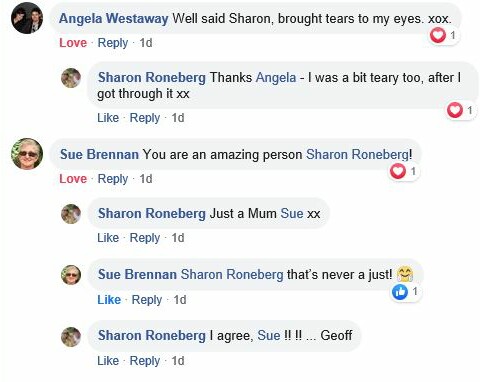Click heart reaction on Sue Brennan's 'amazing person' comment
This screenshot has width=480, height=382.
tap(398, 171)
